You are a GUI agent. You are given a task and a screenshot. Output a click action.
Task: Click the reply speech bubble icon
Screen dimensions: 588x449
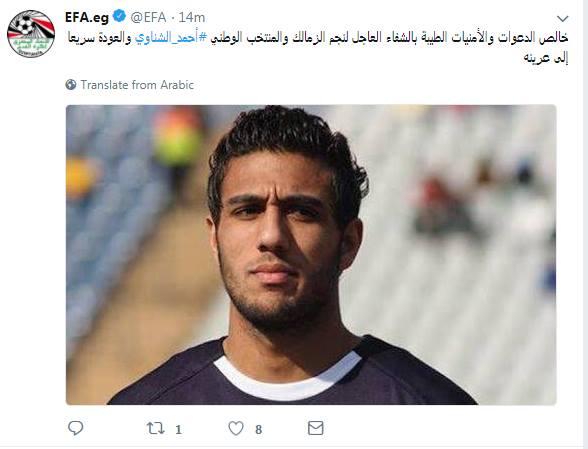click(x=75, y=428)
